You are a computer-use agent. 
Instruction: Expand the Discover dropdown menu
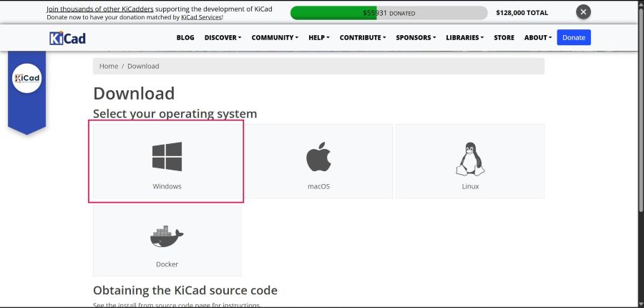point(223,37)
